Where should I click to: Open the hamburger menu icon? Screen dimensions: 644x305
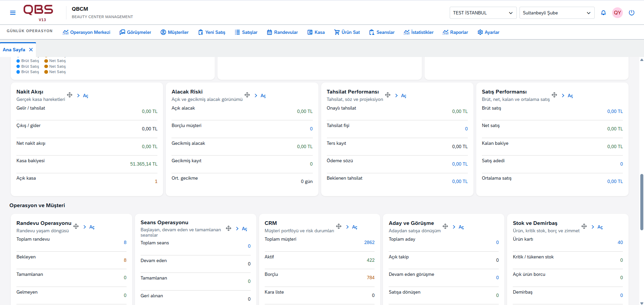(x=13, y=13)
